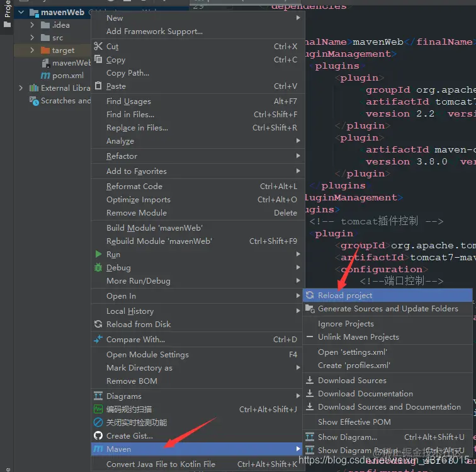Click 'version 3.8.0' line in editor
This screenshot has width=476, height=472.
(406, 161)
